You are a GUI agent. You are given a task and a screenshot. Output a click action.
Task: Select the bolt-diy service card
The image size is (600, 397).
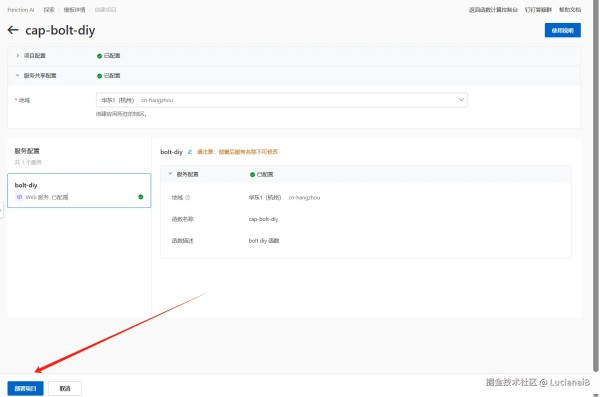click(79, 191)
